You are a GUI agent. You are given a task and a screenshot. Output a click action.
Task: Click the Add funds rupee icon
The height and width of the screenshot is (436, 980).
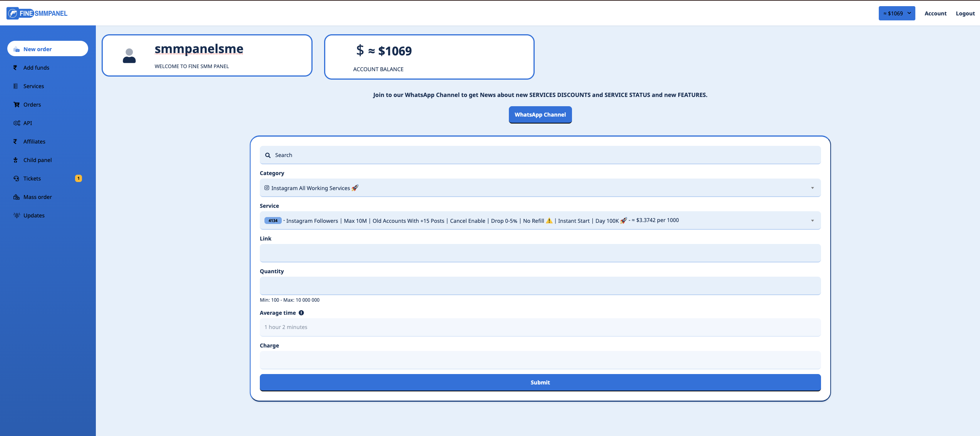click(x=15, y=68)
